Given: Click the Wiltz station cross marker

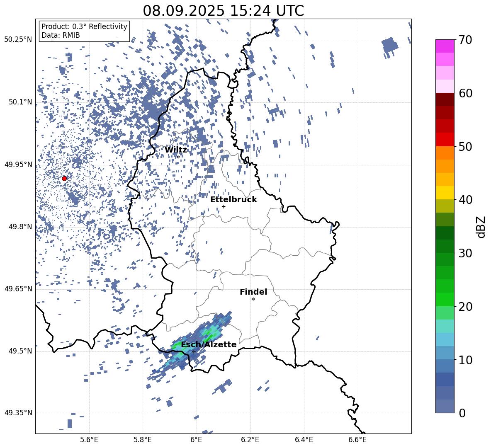Looking at the screenshot, I should click(x=178, y=157).
